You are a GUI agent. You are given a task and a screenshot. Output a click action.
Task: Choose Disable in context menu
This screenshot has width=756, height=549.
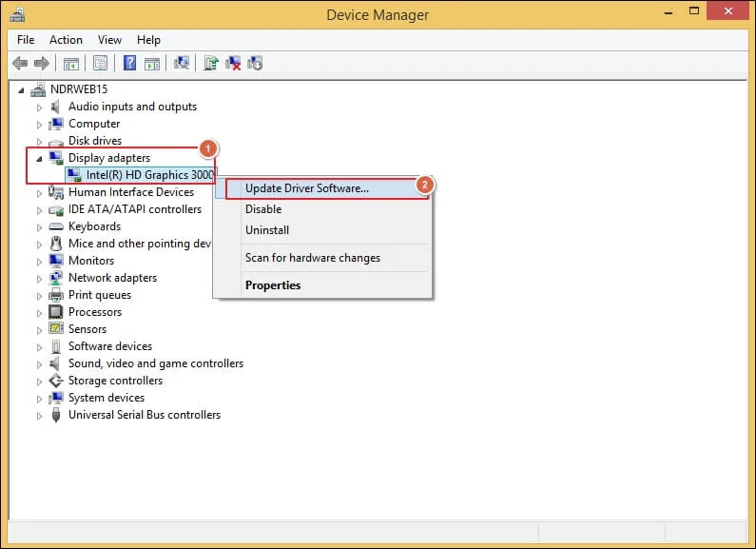pyautogui.click(x=322, y=209)
